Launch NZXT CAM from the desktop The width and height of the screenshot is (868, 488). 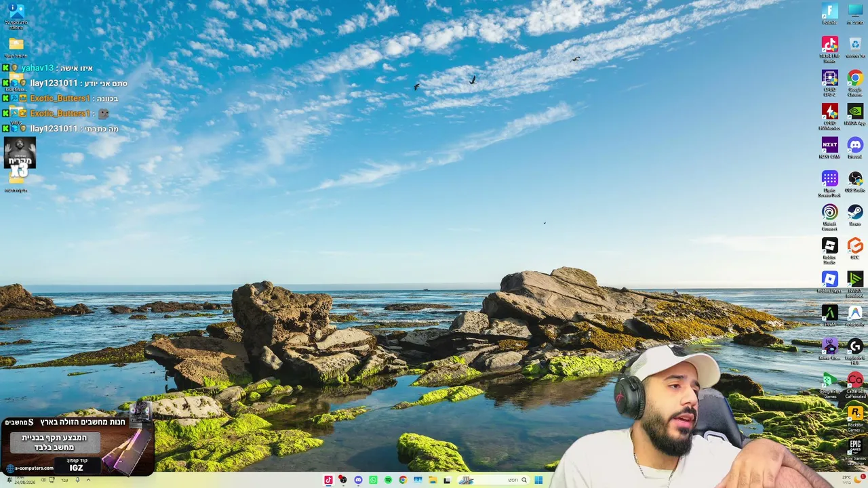pos(829,147)
